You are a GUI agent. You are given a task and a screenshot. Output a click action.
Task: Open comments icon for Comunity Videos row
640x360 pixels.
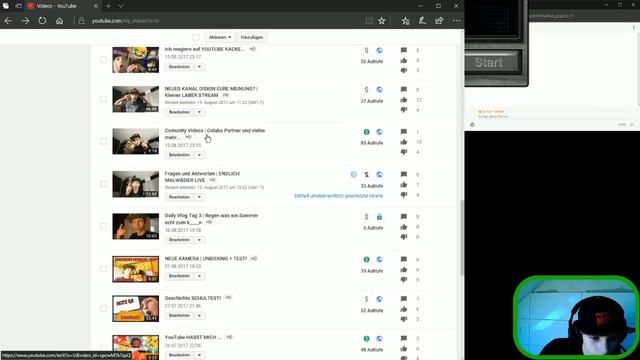[x=404, y=132]
